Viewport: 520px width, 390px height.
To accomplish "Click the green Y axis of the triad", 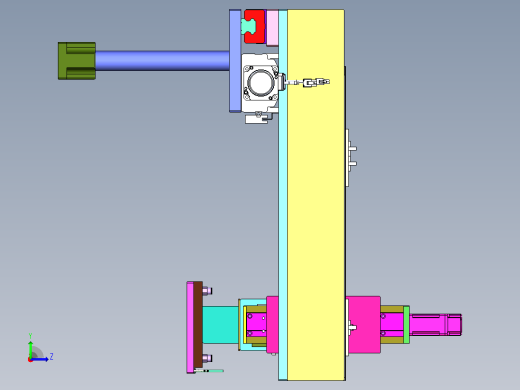I will point(30,348).
